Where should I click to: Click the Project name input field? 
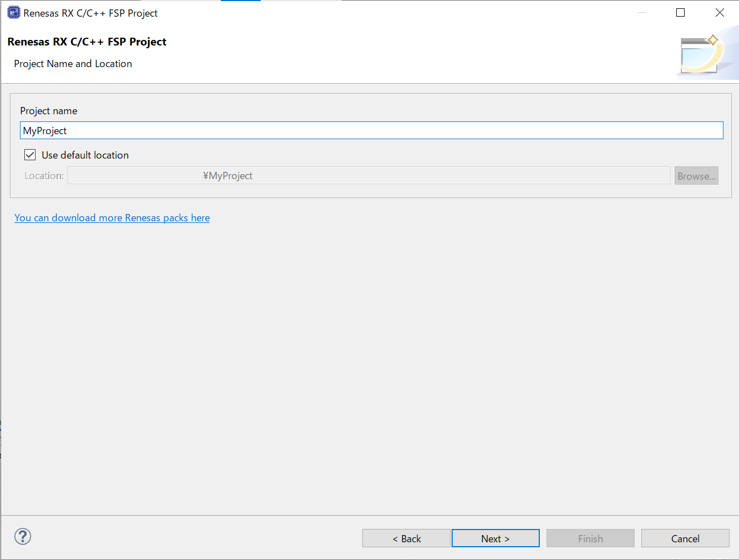click(x=371, y=130)
